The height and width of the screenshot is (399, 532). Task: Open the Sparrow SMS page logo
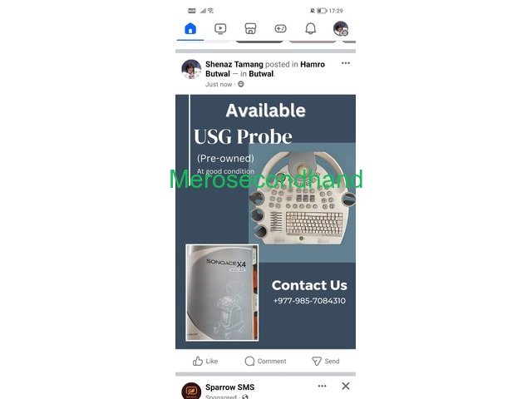click(191, 391)
